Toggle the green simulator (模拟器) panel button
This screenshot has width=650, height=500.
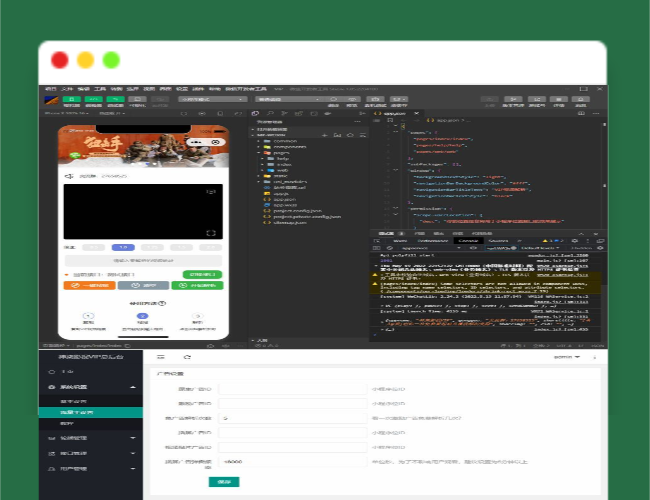[x=73, y=99]
